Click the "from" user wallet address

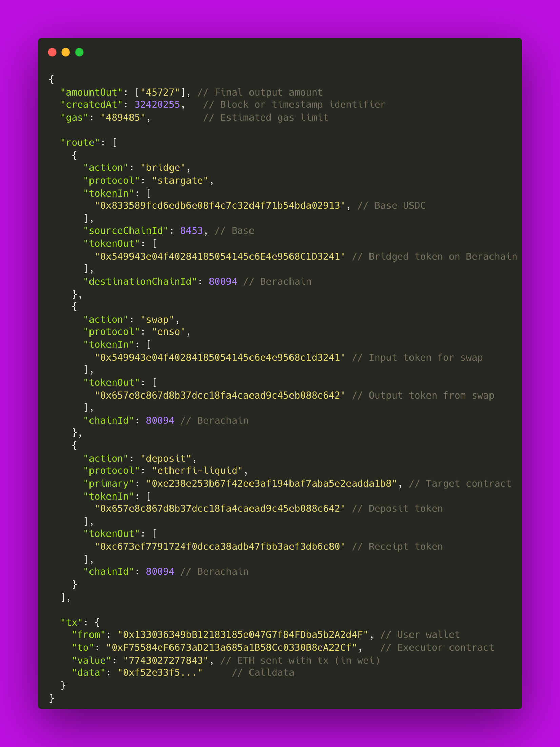point(243,635)
